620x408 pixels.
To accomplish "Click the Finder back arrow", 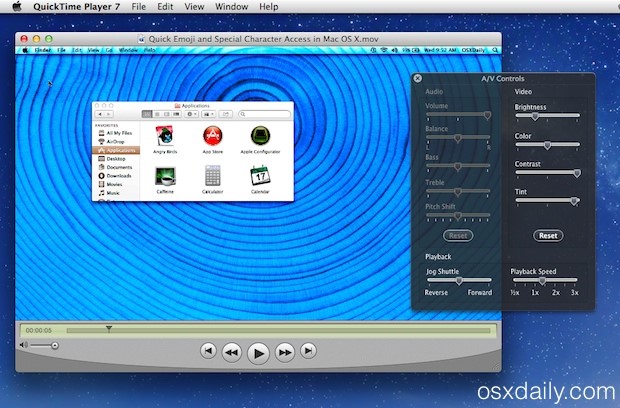I will pos(100,114).
